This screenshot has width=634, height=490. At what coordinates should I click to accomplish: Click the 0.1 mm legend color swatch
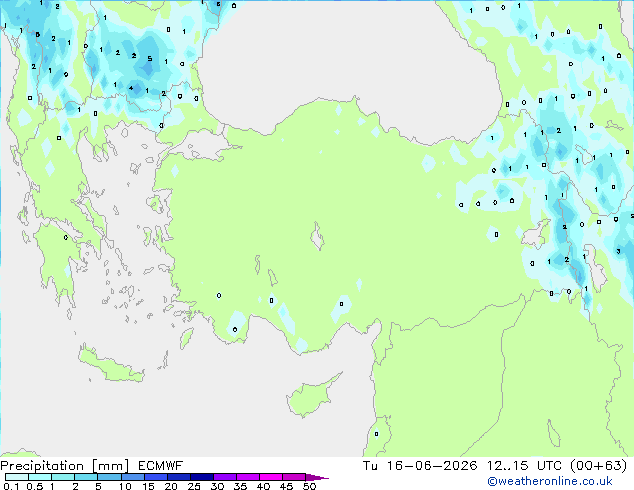tap(17, 477)
